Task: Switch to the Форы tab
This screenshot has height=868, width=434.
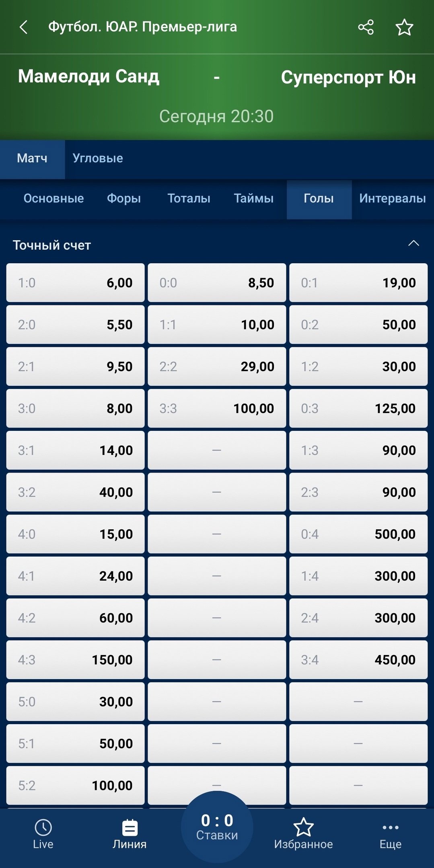Action: [x=124, y=199]
